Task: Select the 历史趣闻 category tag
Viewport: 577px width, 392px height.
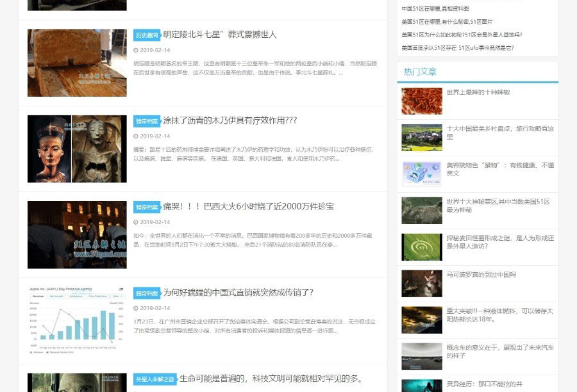Action: (x=147, y=35)
